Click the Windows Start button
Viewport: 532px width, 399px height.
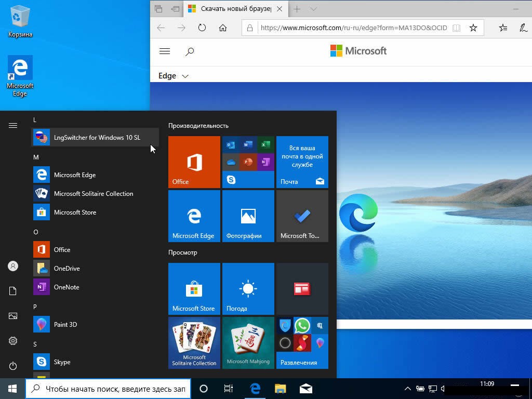pyautogui.click(x=12, y=389)
